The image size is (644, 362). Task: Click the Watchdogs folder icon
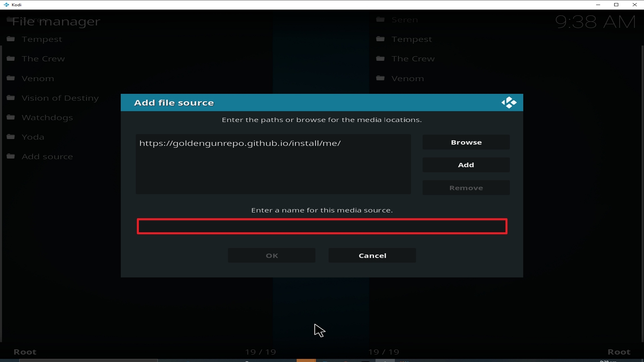[x=11, y=117]
